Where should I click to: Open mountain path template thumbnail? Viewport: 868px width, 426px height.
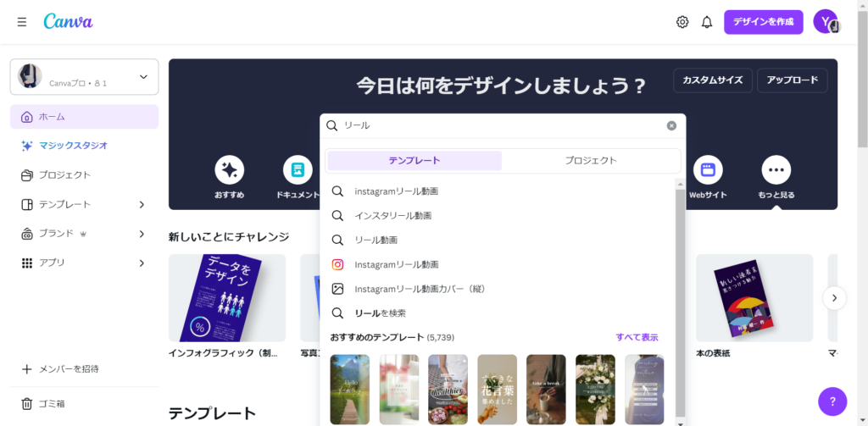(x=350, y=390)
